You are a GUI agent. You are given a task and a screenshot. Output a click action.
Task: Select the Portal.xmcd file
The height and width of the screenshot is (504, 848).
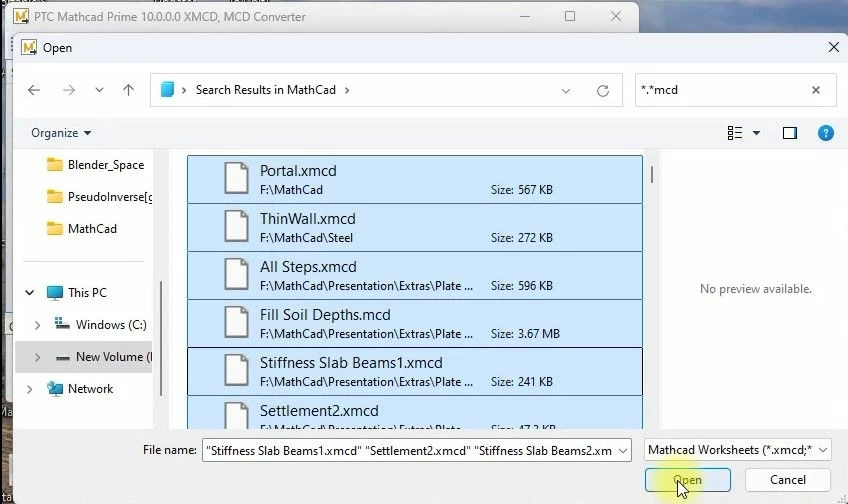[415, 180]
